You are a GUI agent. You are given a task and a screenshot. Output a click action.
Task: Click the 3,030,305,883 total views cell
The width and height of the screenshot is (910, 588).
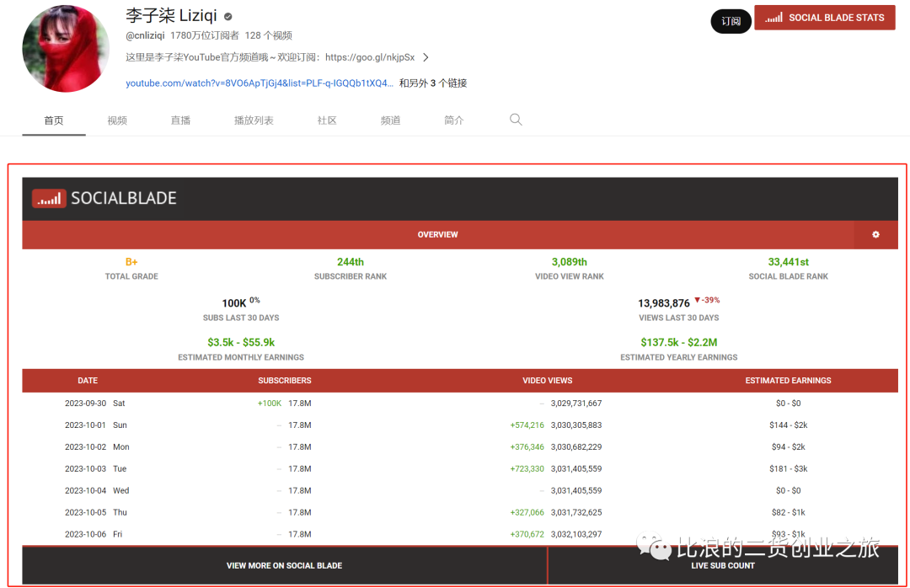tap(576, 425)
